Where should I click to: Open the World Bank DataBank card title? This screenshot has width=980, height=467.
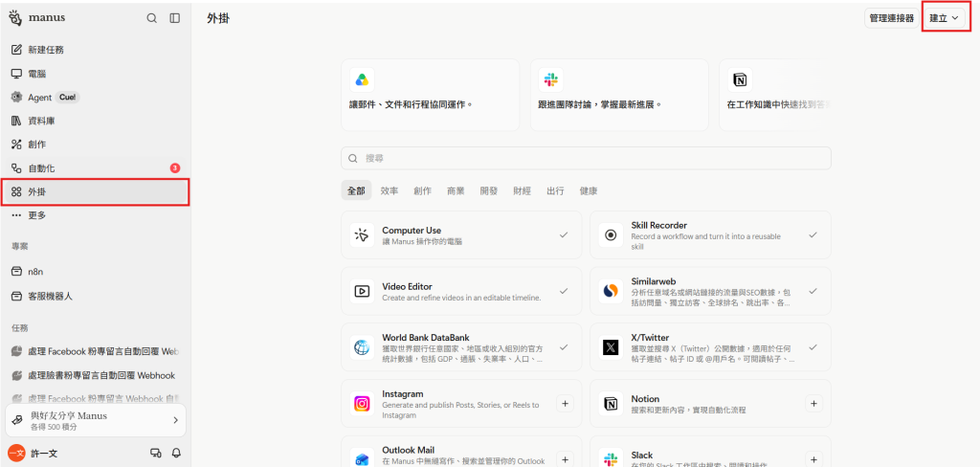(x=426, y=338)
